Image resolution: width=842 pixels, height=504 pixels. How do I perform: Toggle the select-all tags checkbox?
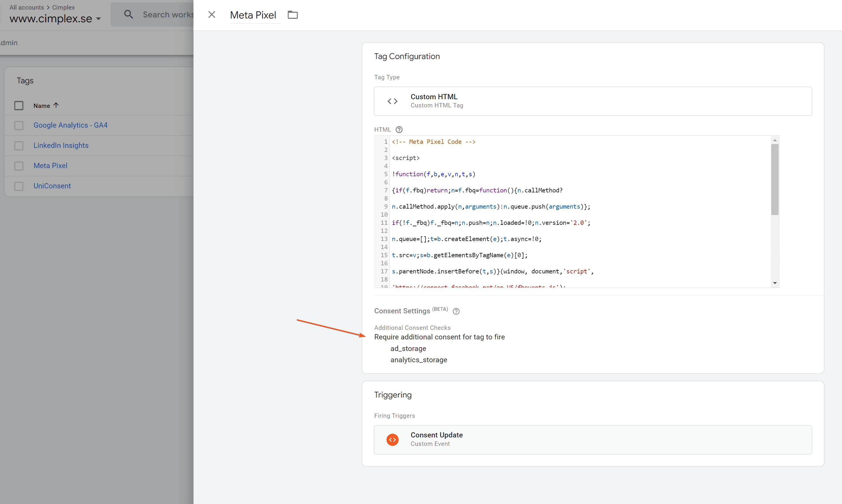(19, 106)
